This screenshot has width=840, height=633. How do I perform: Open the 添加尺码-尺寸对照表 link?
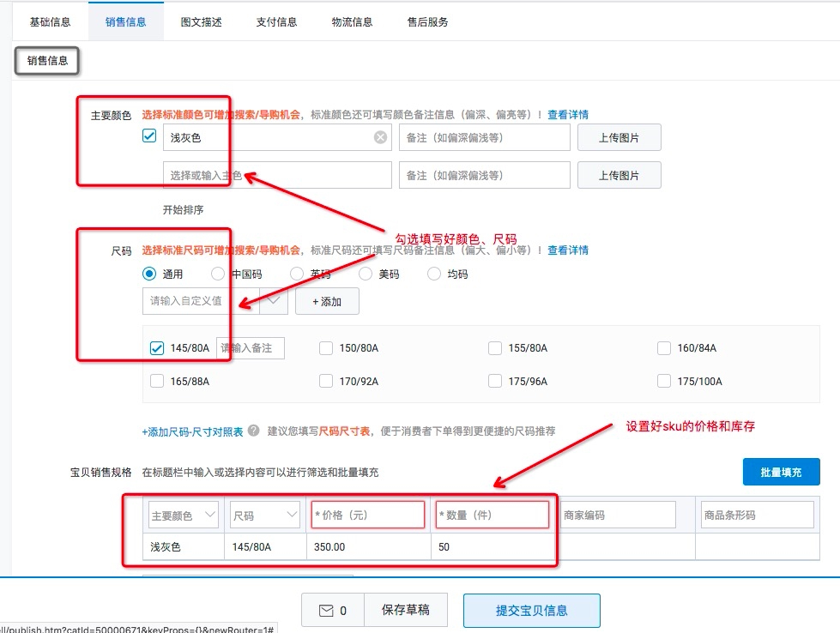coord(192,431)
